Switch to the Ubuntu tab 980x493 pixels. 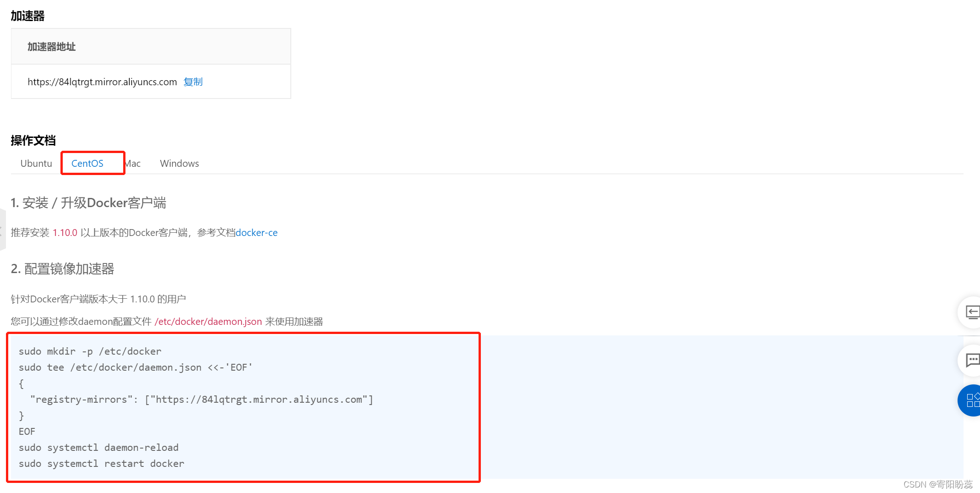[x=36, y=164]
